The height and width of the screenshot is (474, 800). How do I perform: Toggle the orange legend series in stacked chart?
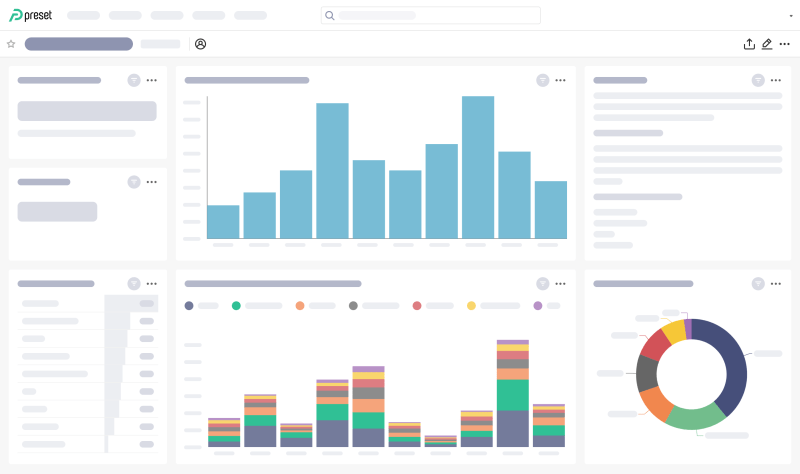(300, 305)
